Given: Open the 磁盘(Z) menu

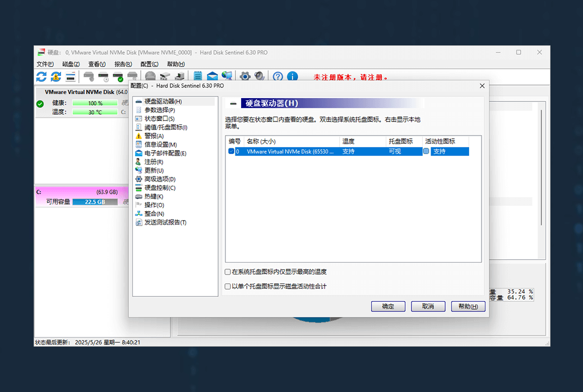Looking at the screenshot, I should point(71,64).
